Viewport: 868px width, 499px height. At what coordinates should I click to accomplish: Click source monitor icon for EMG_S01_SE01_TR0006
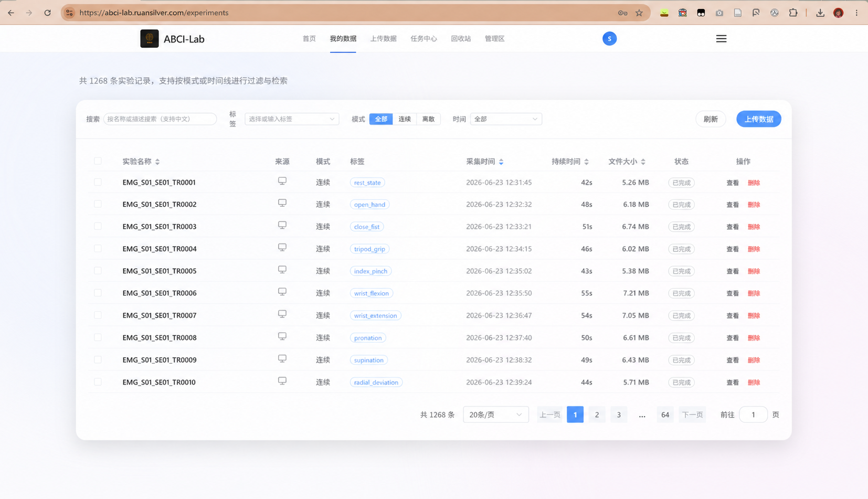click(282, 292)
